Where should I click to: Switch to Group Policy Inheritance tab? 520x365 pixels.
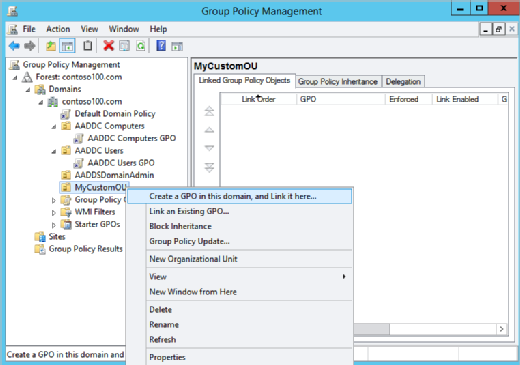tap(338, 82)
